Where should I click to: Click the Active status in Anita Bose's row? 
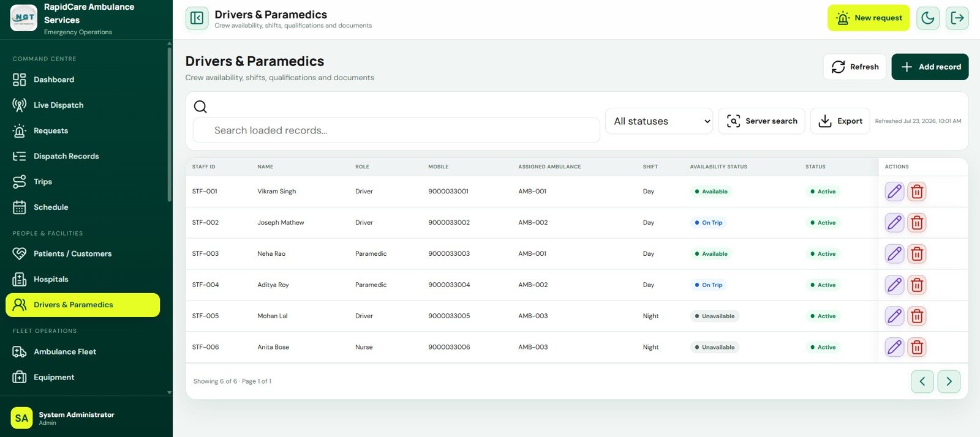click(823, 348)
